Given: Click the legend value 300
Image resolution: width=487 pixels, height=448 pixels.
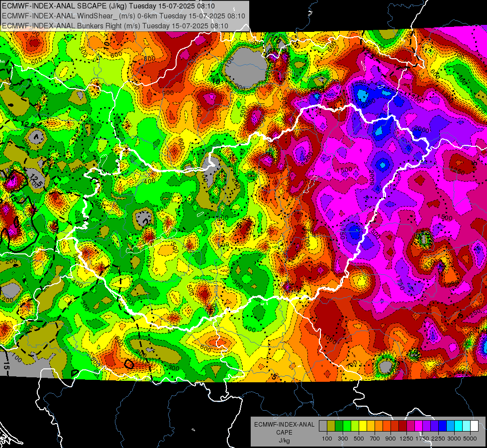Looking at the screenshot, I should tap(343, 439).
